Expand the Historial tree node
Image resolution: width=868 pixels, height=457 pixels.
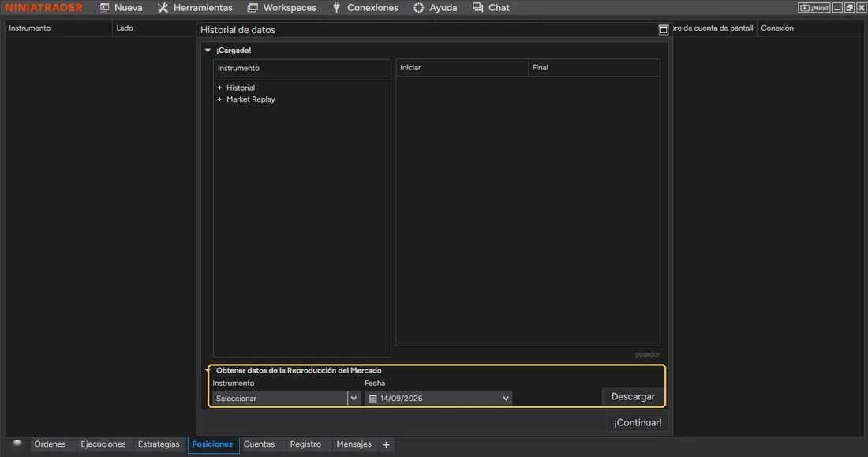220,88
